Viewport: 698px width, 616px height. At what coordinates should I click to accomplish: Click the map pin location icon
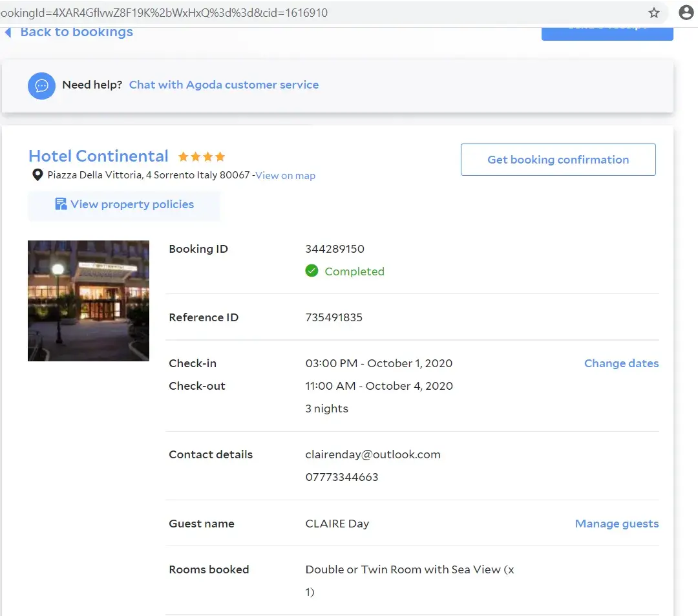(37, 175)
